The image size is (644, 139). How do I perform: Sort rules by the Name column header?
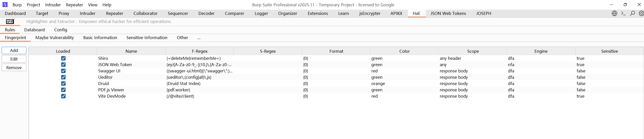tap(131, 51)
